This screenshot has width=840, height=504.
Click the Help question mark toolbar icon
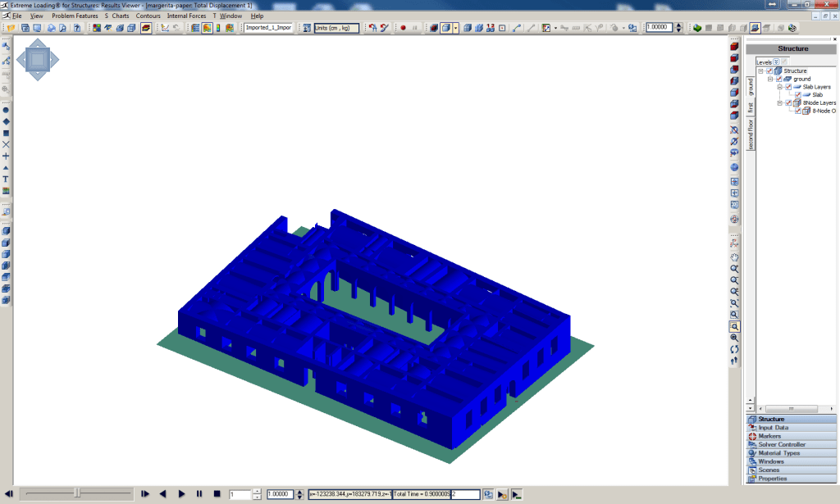click(x=77, y=28)
